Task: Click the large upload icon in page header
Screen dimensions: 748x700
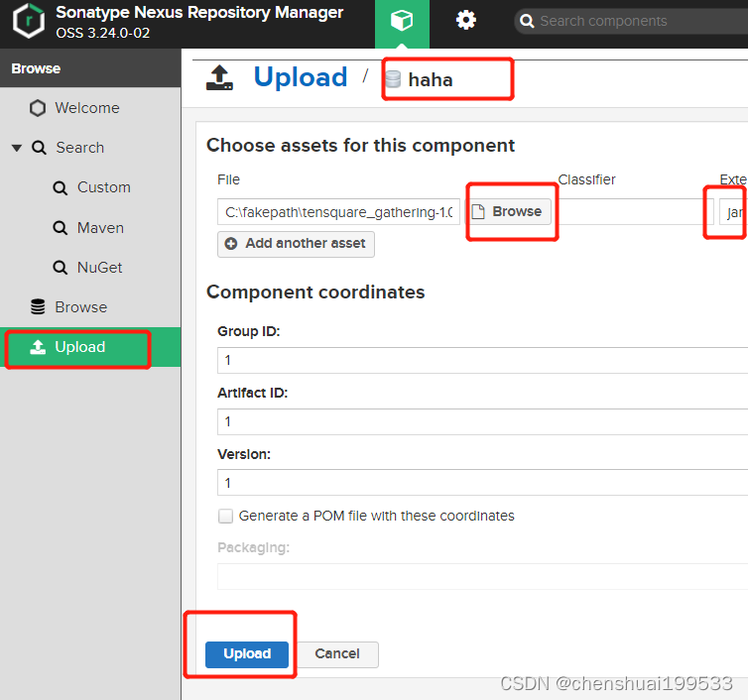Action: 219,77
